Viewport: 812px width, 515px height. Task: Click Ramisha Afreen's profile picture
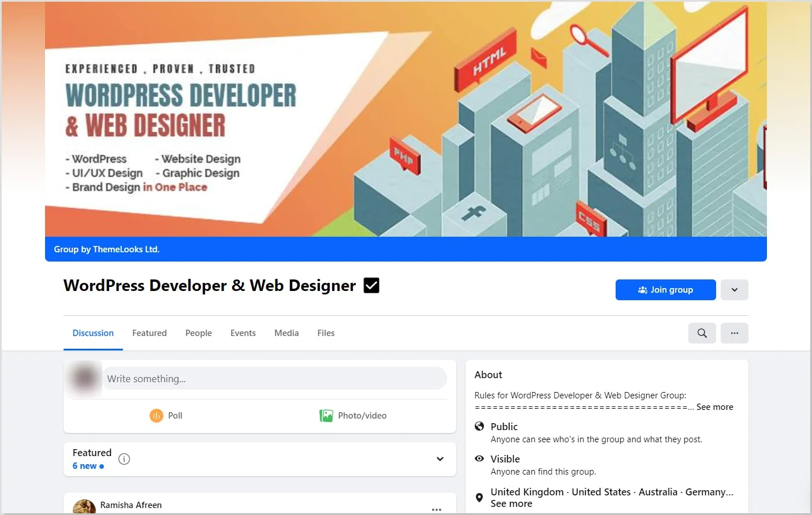coord(84,506)
